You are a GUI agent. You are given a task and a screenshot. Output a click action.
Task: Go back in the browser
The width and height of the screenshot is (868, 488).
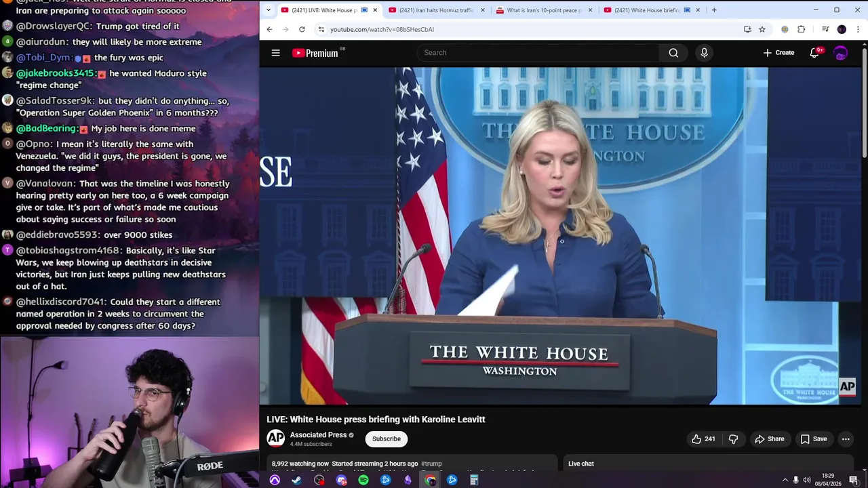[269, 29]
